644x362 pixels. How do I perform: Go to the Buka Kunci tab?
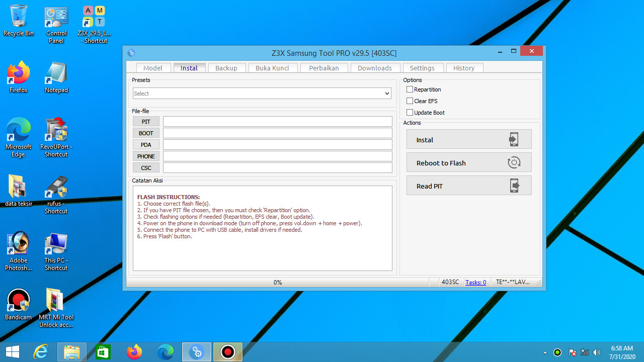pyautogui.click(x=272, y=68)
